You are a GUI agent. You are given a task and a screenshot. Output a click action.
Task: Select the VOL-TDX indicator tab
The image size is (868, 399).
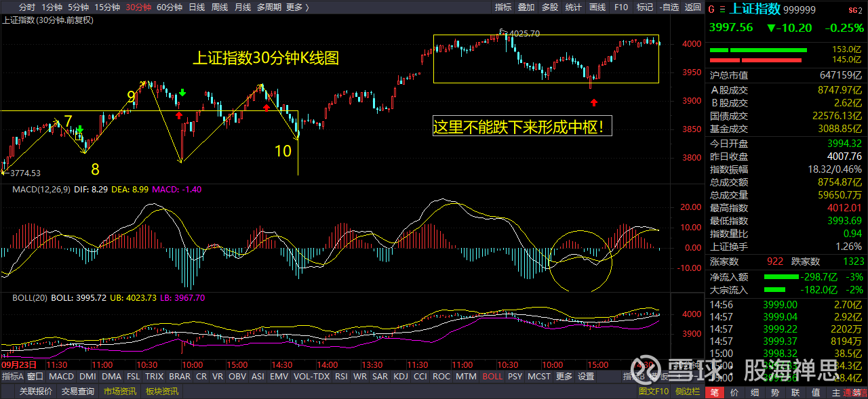coord(311,377)
